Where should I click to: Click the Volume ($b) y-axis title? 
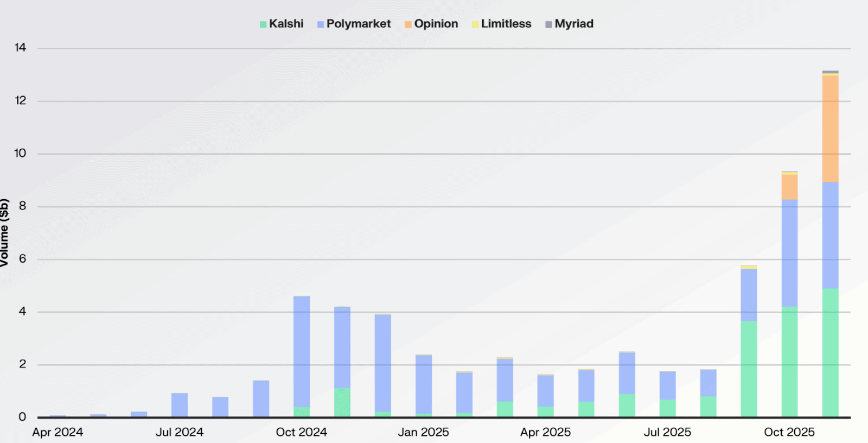[x=5, y=233]
